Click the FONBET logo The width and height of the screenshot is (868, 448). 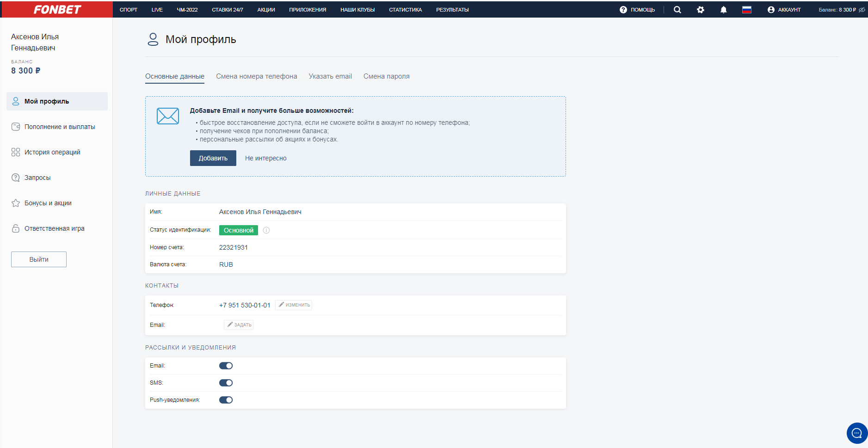click(57, 9)
